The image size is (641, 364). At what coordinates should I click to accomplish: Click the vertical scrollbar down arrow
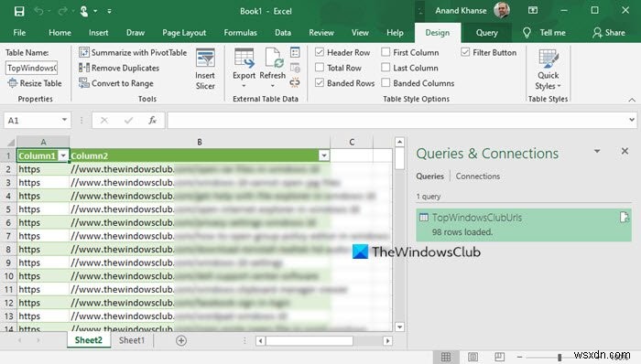tap(400, 327)
